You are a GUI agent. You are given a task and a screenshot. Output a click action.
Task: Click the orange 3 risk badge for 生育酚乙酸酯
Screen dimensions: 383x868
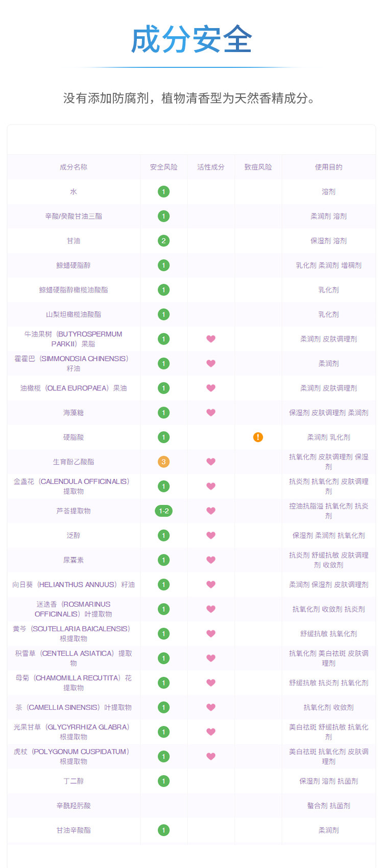coord(163,462)
